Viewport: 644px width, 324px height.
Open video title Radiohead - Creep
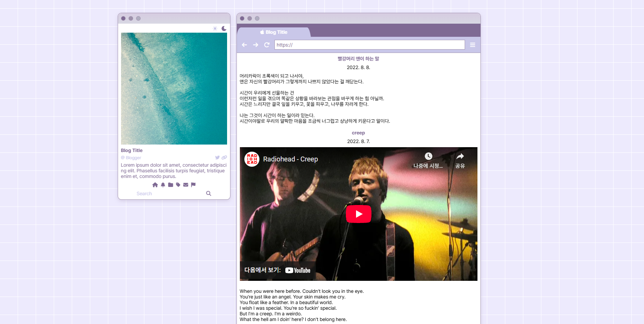tap(291, 159)
